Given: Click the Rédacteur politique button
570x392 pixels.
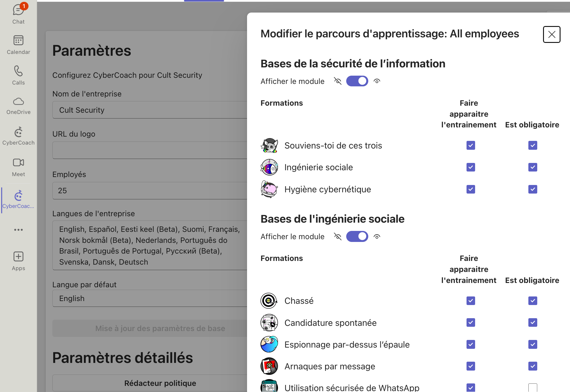Looking at the screenshot, I should tap(160, 383).
